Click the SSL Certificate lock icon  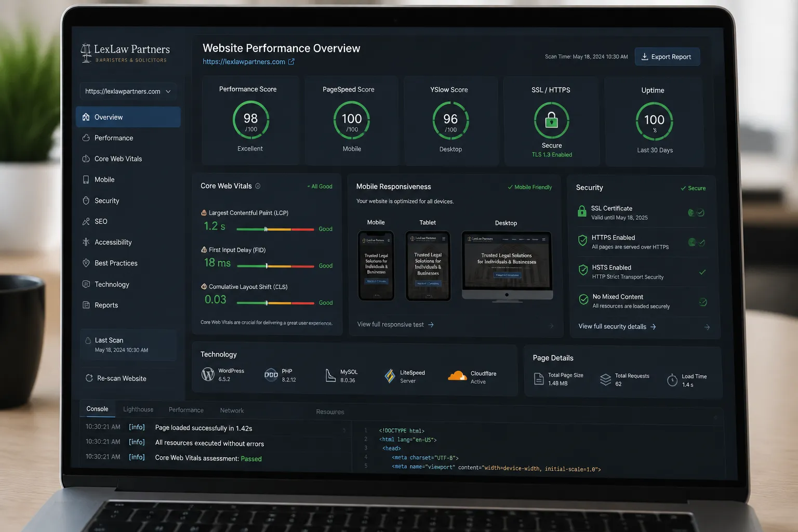click(x=582, y=211)
